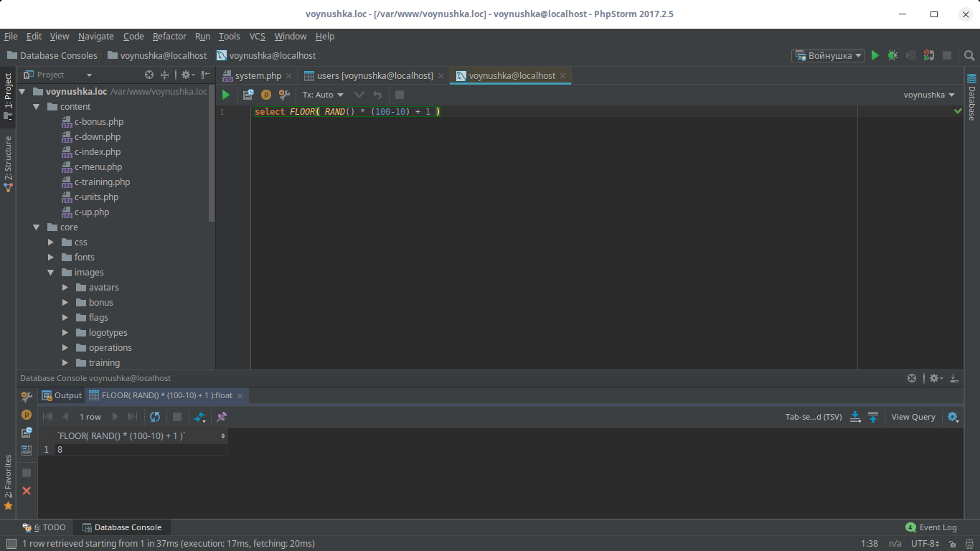Click the export data download icon

tap(855, 417)
